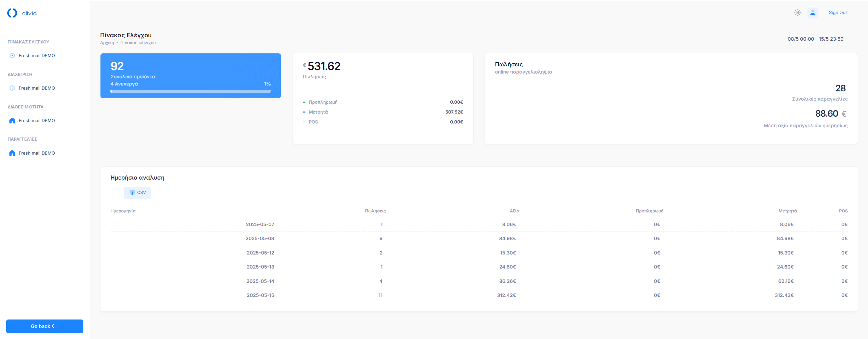Click the Πωλήσεις column header in table

click(x=375, y=211)
